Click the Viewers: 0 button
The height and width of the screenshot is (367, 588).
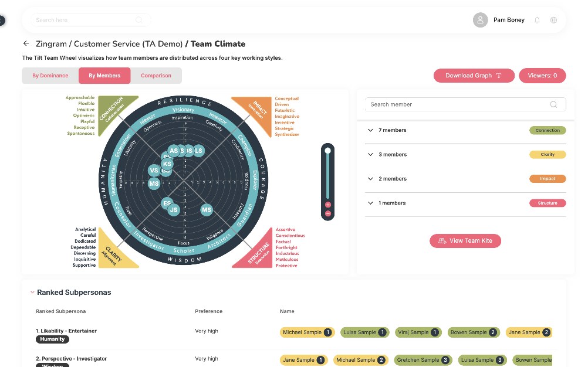tap(542, 76)
